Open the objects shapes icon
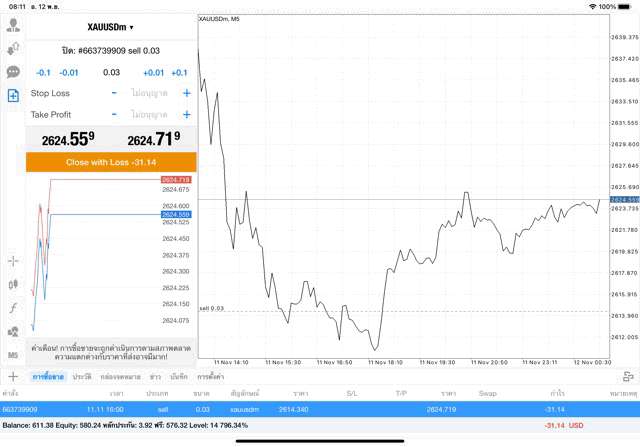640x447 pixels. pyautogui.click(x=13, y=331)
